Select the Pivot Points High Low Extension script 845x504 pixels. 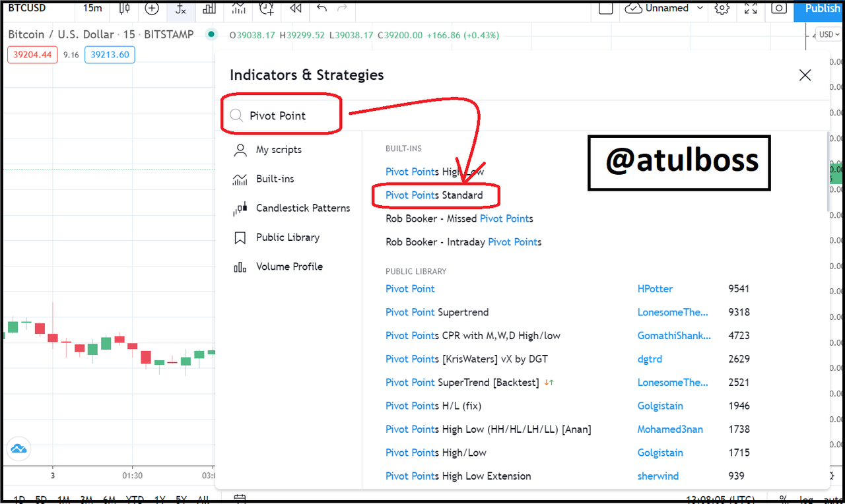(x=458, y=476)
